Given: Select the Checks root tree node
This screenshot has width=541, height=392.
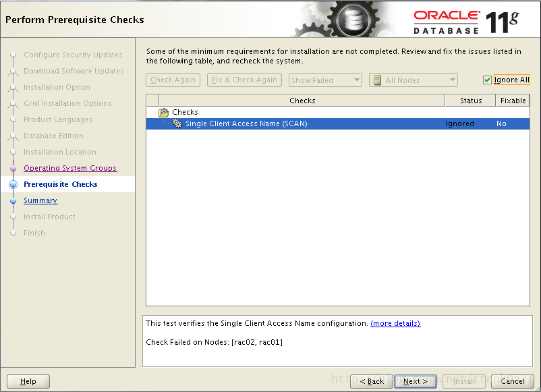Looking at the screenshot, I should point(185,112).
